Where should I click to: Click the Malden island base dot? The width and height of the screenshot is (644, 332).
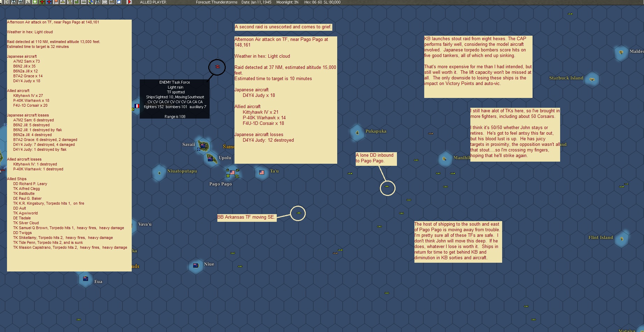[x=621, y=52]
